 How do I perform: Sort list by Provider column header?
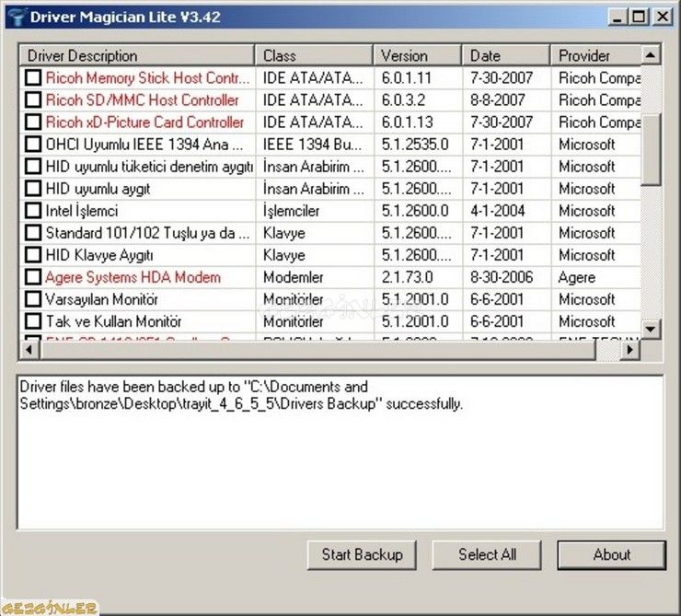(596, 55)
